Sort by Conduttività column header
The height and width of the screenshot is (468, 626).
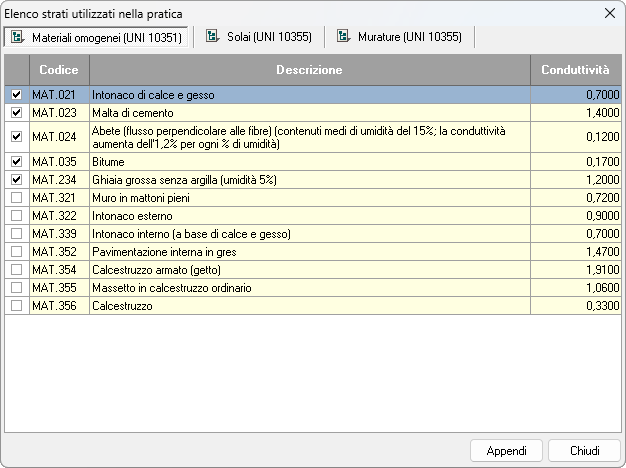coord(575,70)
